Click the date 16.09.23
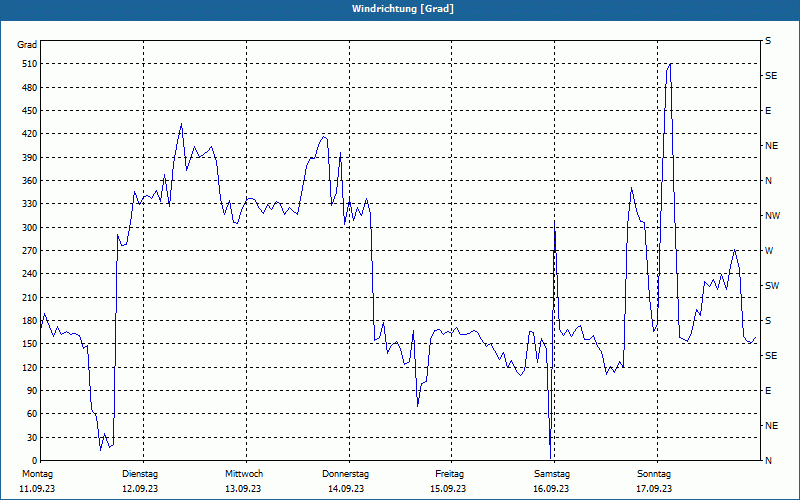 (551, 489)
